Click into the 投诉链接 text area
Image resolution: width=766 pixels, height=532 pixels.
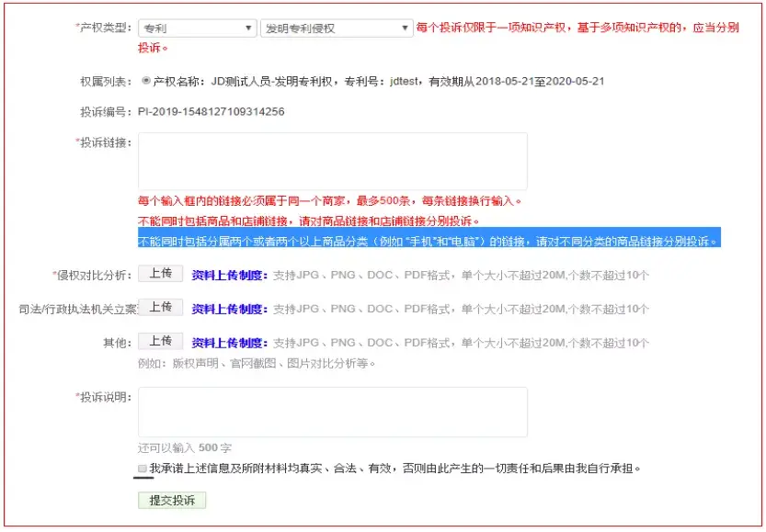332,161
